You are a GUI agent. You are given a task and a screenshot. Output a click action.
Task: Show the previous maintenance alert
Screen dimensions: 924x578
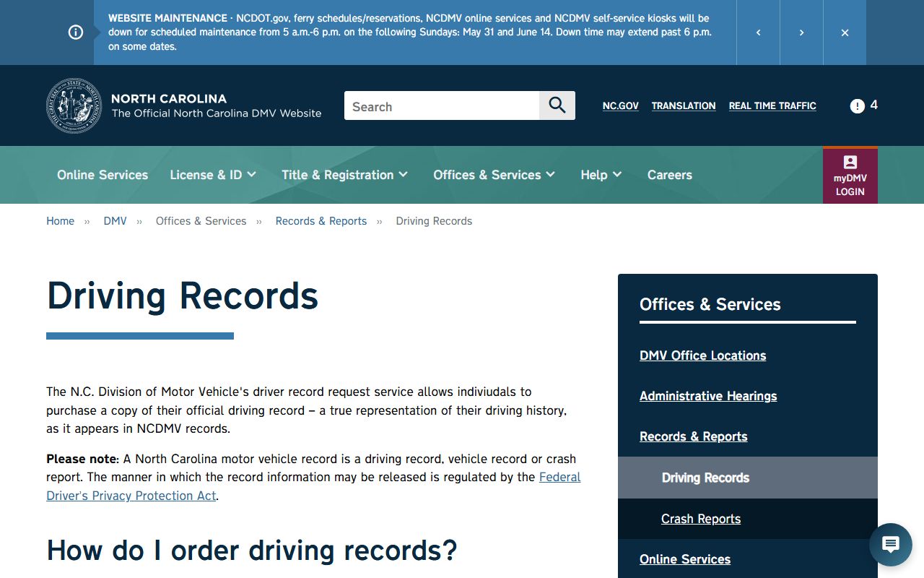(x=758, y=33)
